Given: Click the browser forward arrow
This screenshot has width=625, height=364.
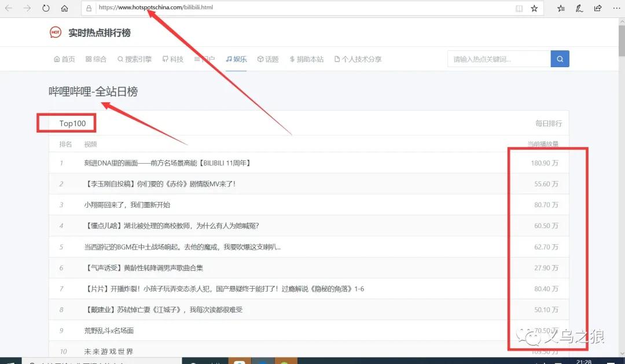Looking at the screenshot, I should [x=27, y=9].
